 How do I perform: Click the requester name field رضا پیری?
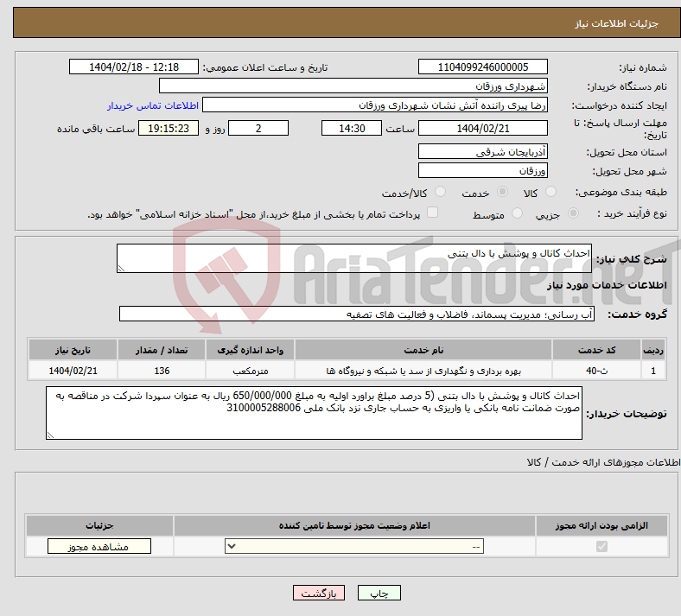pos(375,105)
